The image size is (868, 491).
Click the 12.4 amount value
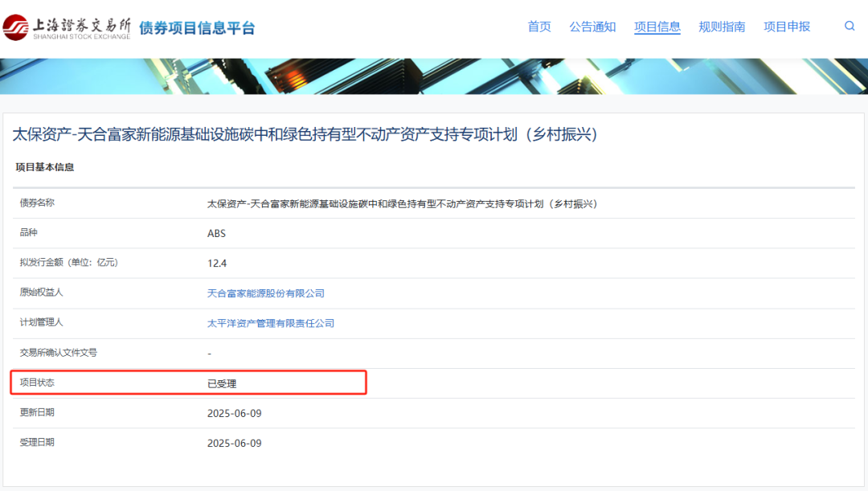[x=217, y=264]
